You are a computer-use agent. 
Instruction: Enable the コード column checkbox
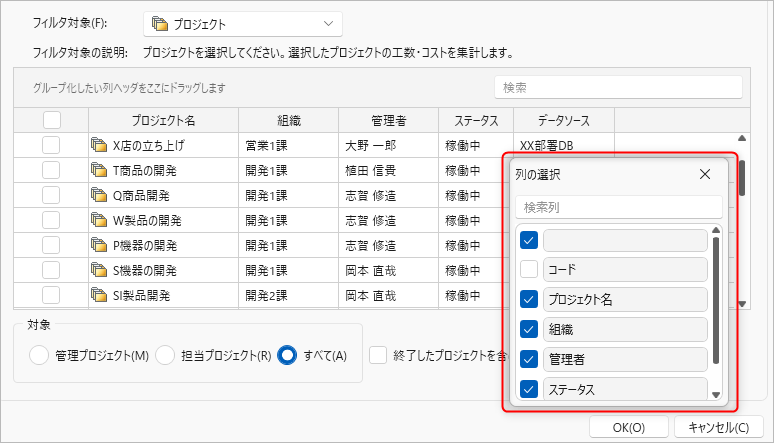click(x=530, y=269)
